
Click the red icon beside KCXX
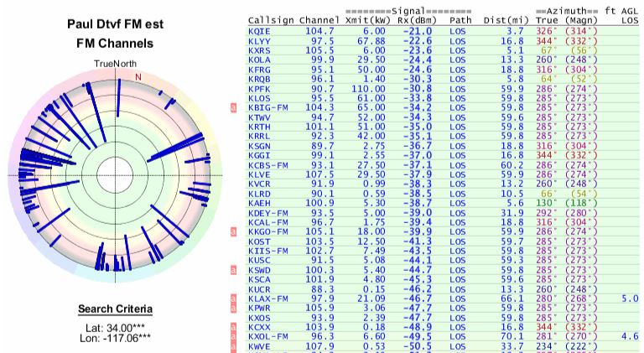(236, 326)
